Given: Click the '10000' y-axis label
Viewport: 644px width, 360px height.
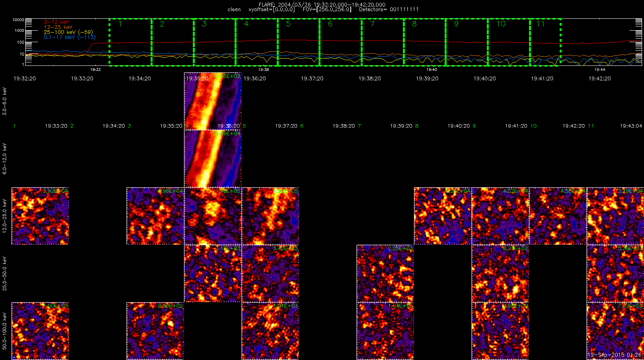Looking at the screenshot, I should pos(18,20).
